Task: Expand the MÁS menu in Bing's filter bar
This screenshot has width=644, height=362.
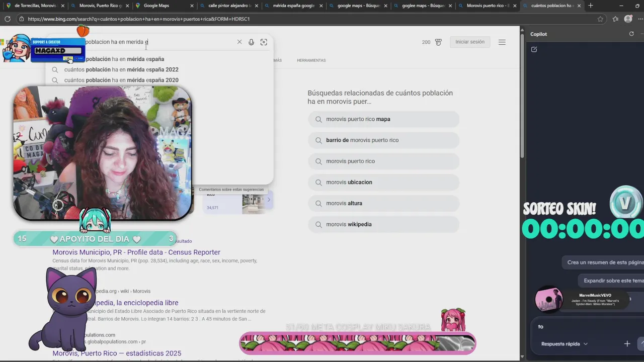Action: [x=277, y=60]
